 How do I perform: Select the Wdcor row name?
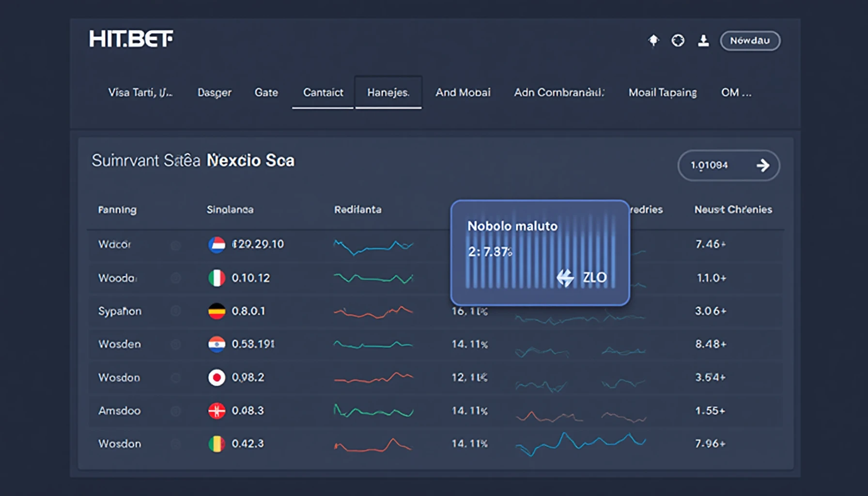pos(115,245)
